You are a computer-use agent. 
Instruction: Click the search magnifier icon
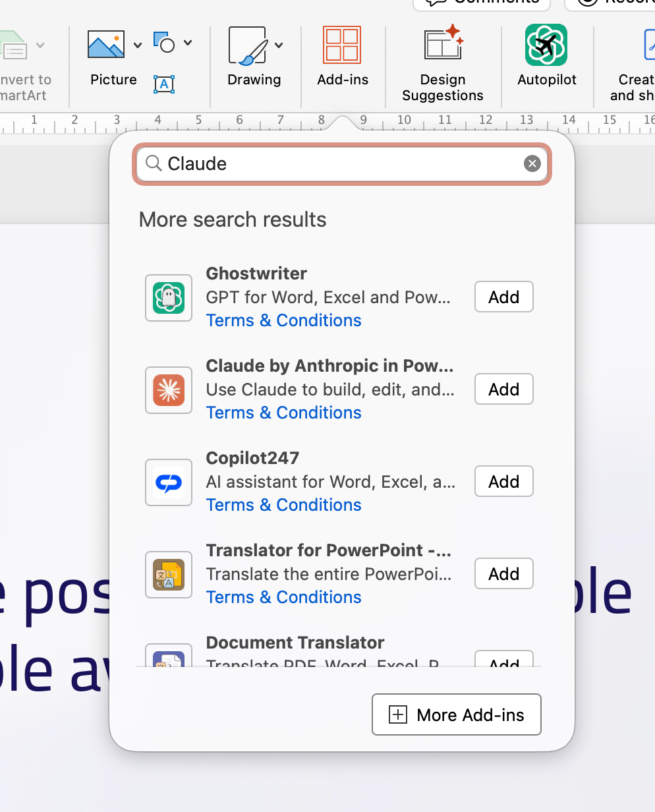pyautogui.click(x=154, y=163)
